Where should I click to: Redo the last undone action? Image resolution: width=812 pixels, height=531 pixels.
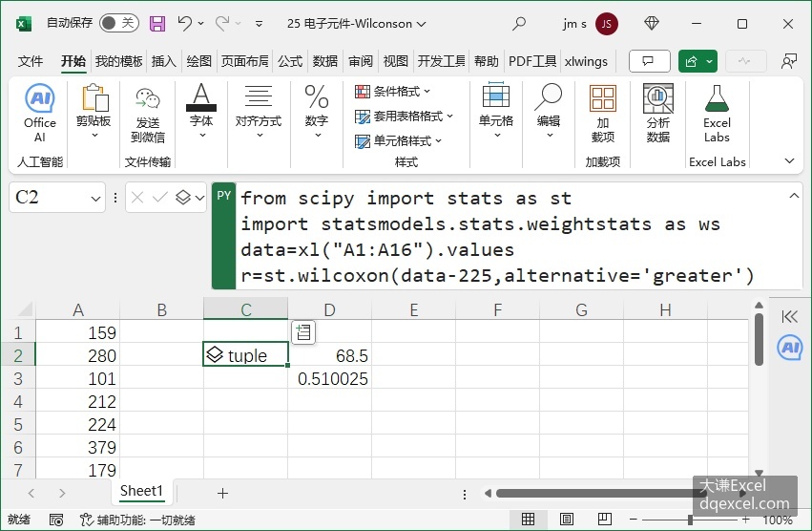pos(222,23)
